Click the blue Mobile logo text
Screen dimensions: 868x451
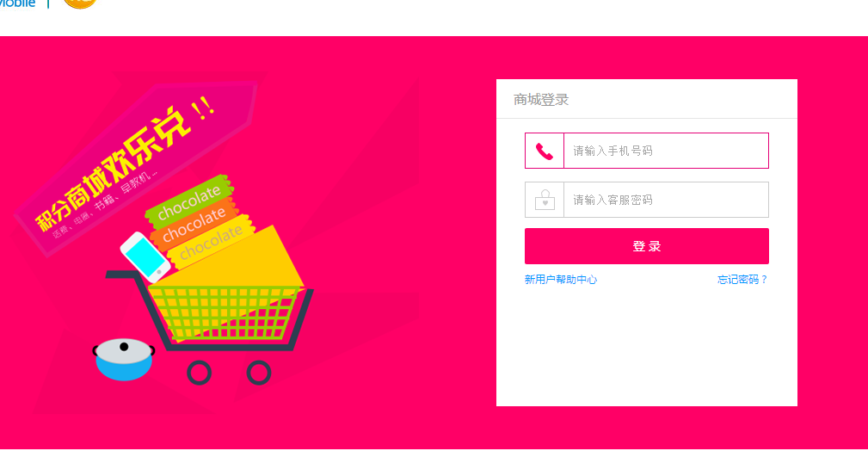point(17,4)
